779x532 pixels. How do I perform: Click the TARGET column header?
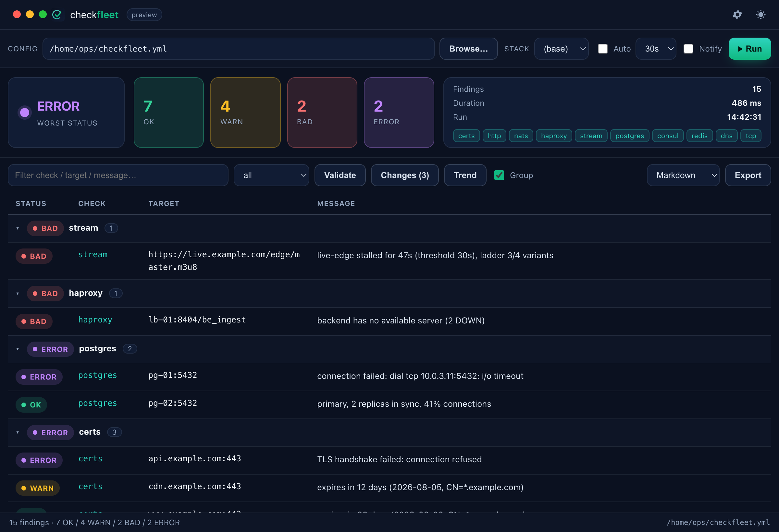[x=164, y=203]
